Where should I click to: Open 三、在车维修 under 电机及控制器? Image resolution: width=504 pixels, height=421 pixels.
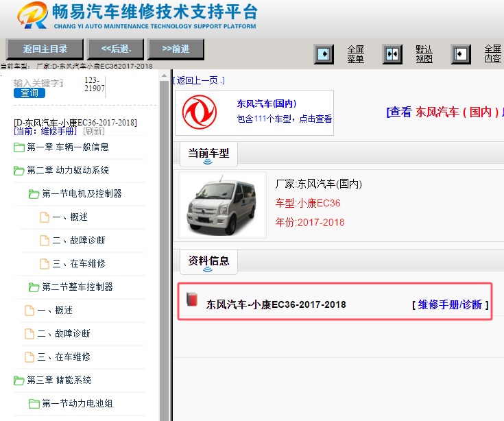(79, 263)
